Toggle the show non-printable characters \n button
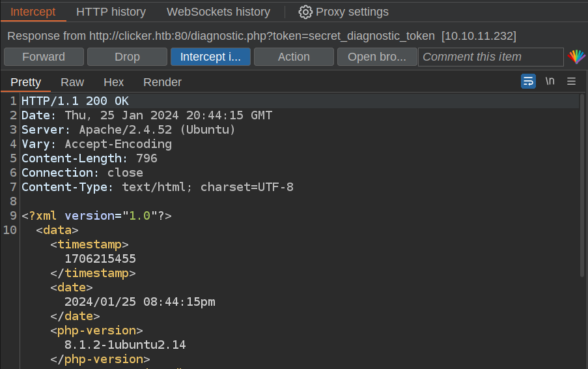 [x=550, y=81]
